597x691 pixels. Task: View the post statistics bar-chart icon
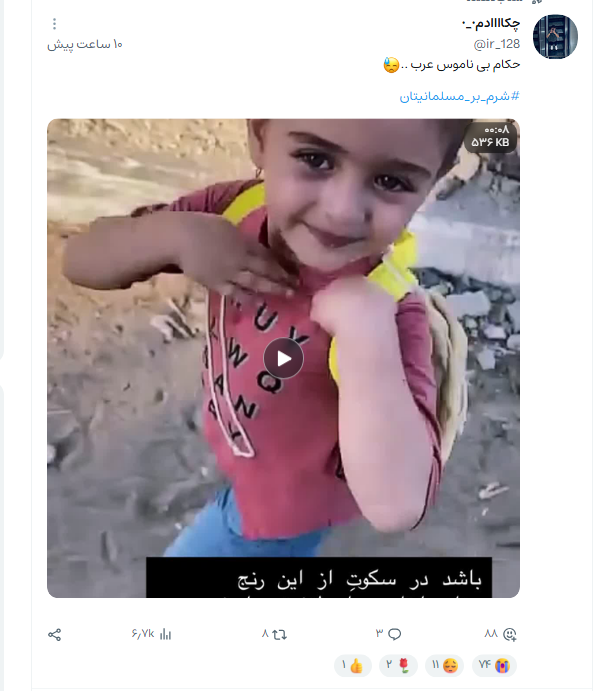165,635
